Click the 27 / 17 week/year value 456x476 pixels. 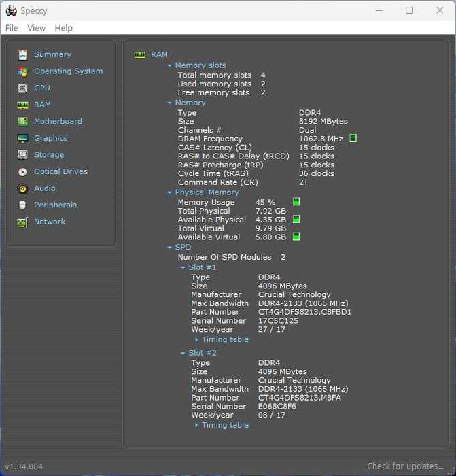click(x=272, y=329)
